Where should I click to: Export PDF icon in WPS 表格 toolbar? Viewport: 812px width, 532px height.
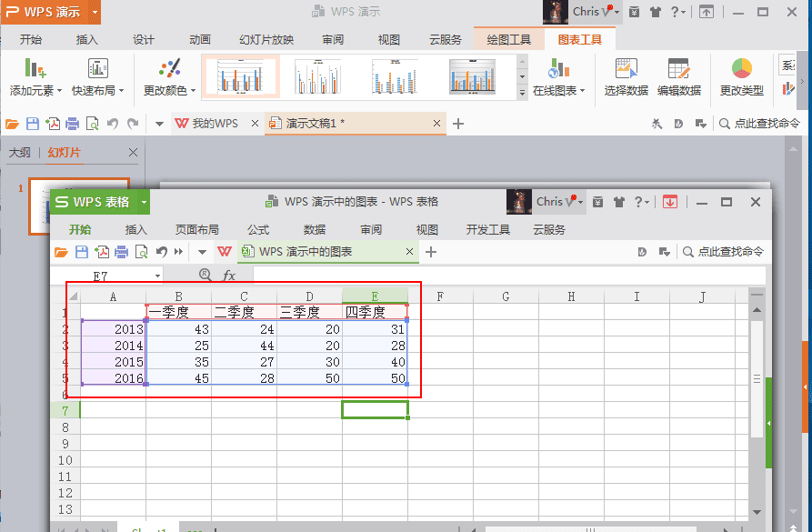[x=102, y=252]
